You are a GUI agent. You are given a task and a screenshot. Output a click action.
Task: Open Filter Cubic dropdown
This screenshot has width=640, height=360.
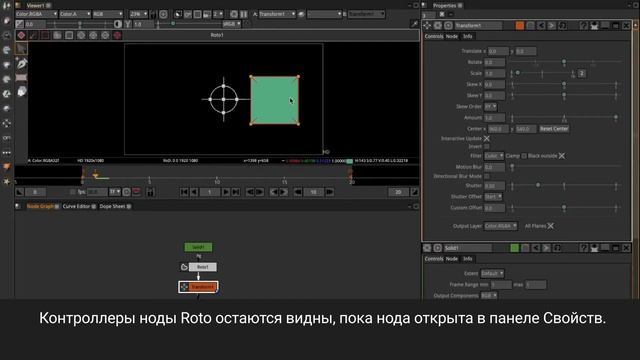coord(494,156)
